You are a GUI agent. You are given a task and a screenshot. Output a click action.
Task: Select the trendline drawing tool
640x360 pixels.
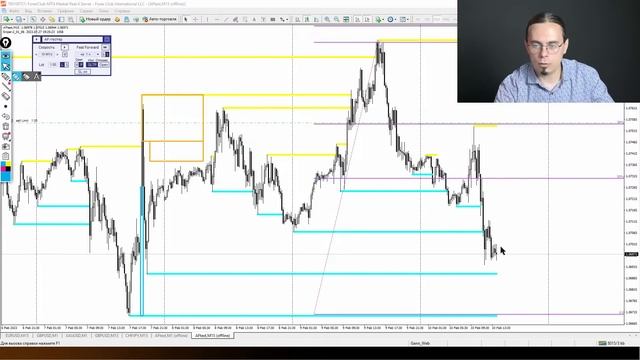(226, 19)
